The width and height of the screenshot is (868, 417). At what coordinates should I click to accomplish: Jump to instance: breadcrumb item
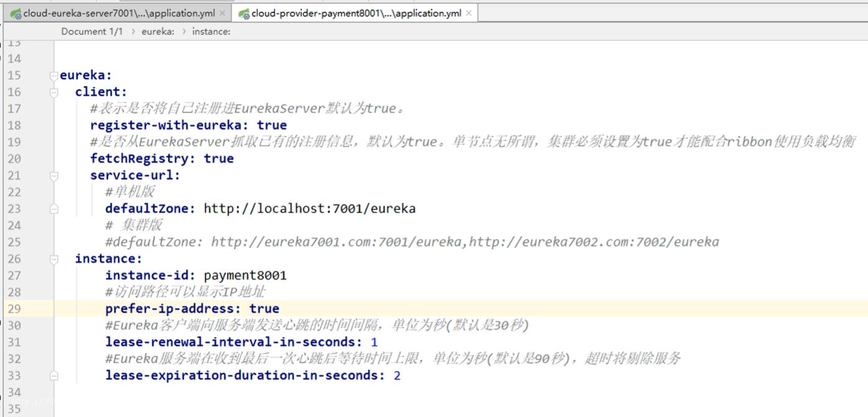211,32
